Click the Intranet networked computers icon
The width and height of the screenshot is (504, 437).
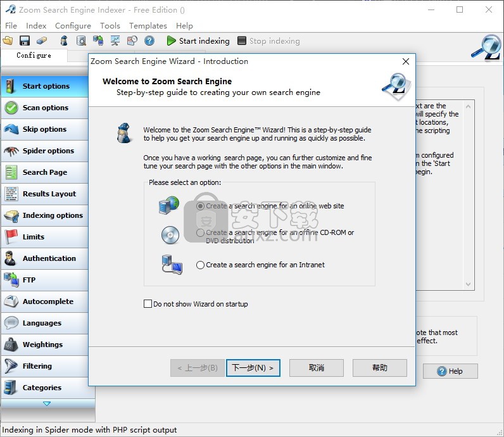click(x=172, y=265)
